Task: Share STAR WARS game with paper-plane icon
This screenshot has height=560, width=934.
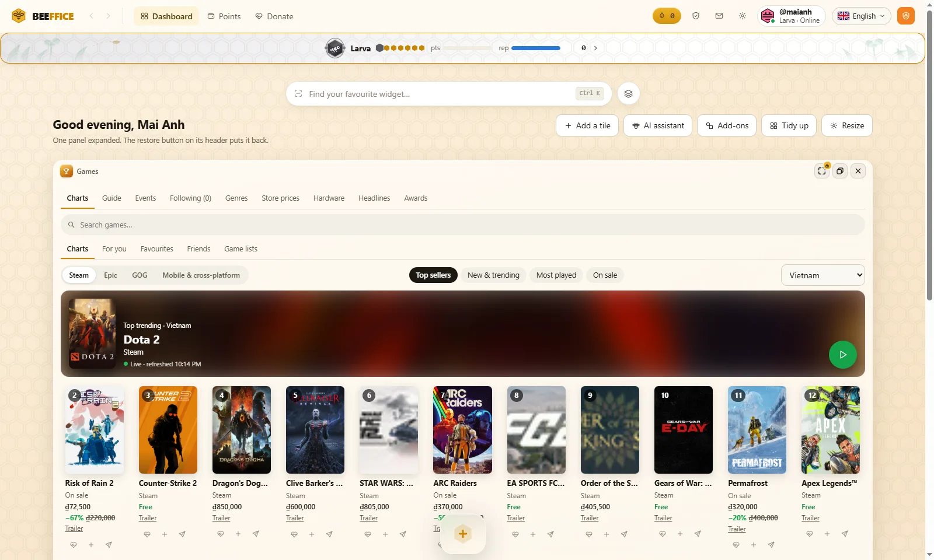Action: point(403,534)
